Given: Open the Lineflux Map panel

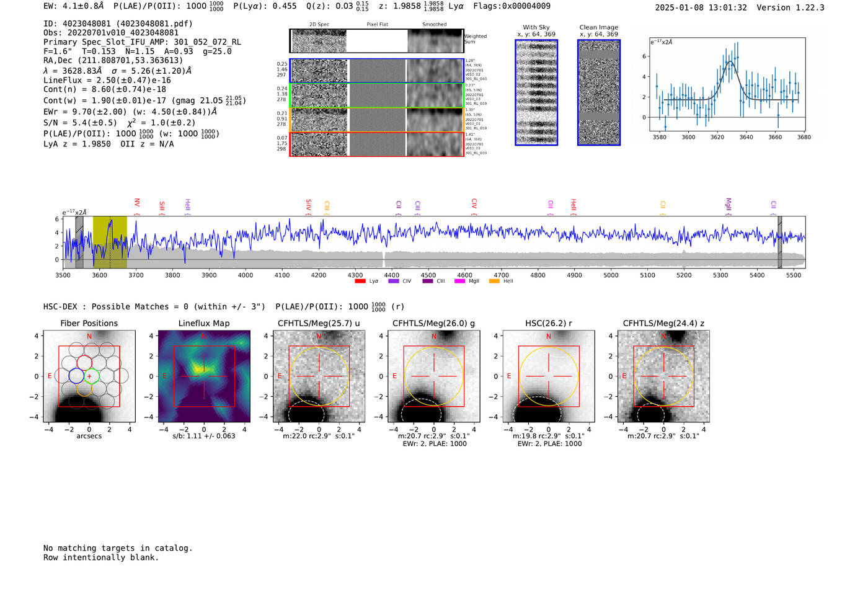Looking at the screenshot, I should 204,376.
